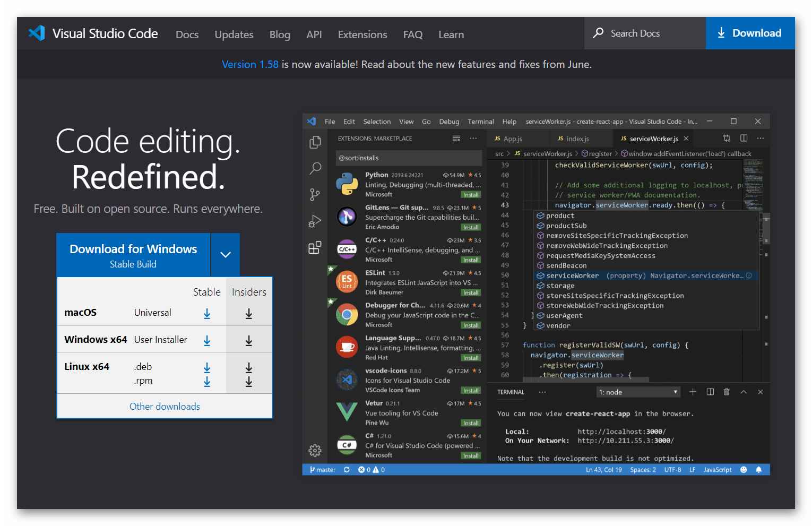Click Download for Windows Stable Build button
The image size is (812, 526).
click(x=133, y=255)
